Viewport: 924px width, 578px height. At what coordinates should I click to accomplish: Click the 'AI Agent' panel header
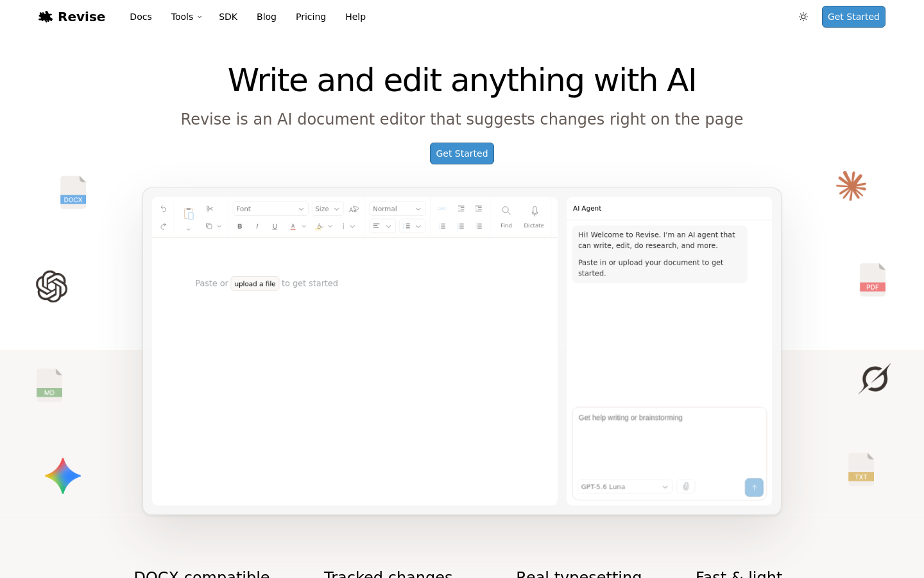tap(587, 208)
